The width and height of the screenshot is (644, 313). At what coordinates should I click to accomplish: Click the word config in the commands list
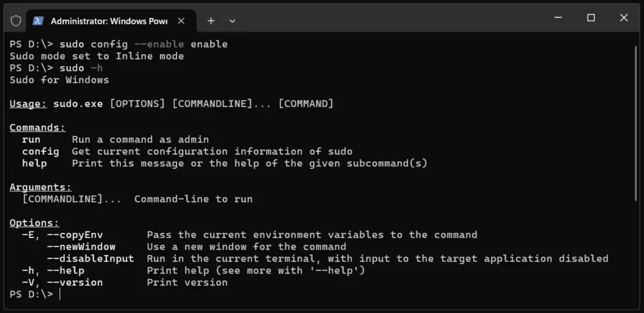click(x=41, y=151)
